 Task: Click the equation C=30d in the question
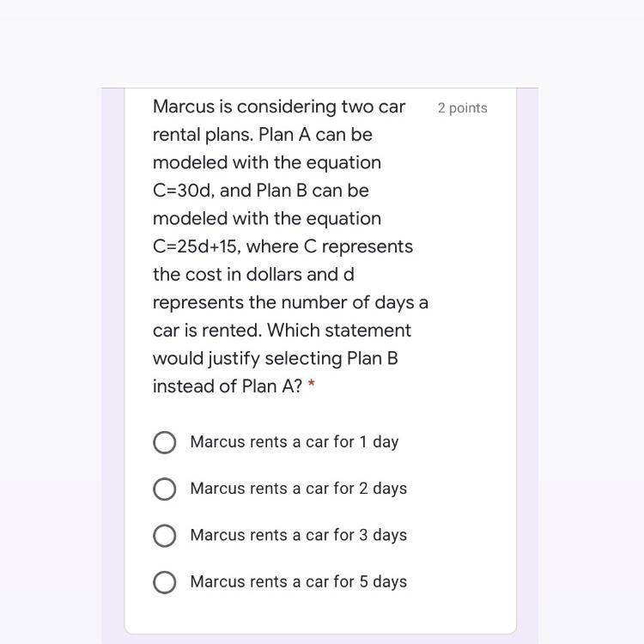point(181,191)
